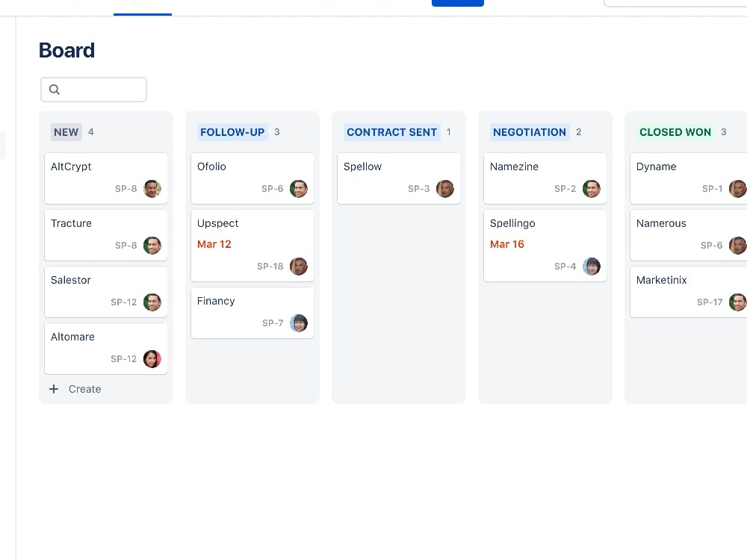Click issue key SP-1 on Dyname
Screen dimensions: 747x560
coord(712,189)
